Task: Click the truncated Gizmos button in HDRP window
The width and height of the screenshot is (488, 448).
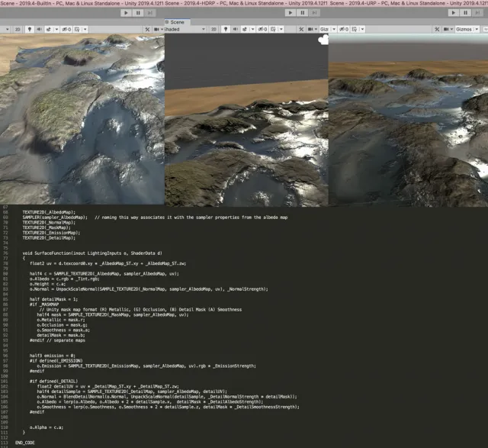Action: 324,29
